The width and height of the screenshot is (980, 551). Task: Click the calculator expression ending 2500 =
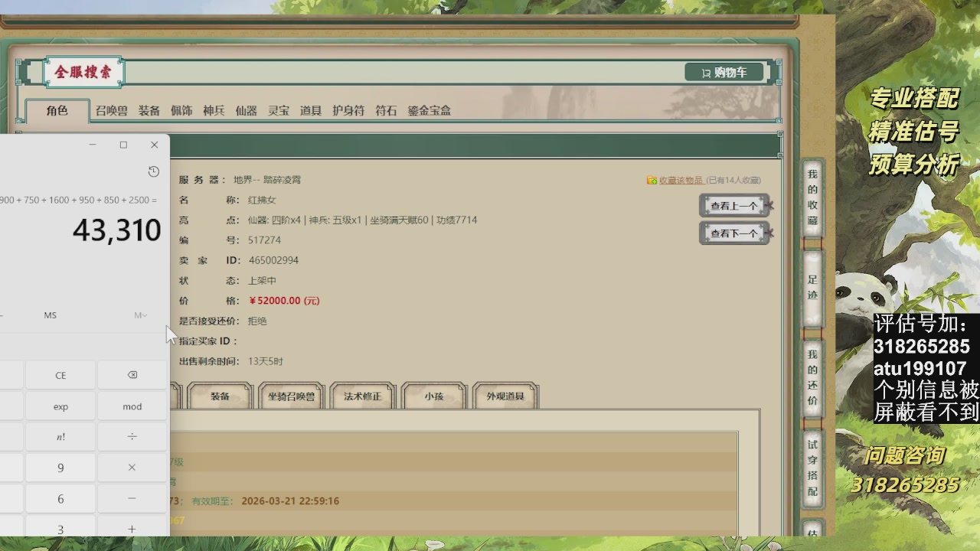coord(78,200)
